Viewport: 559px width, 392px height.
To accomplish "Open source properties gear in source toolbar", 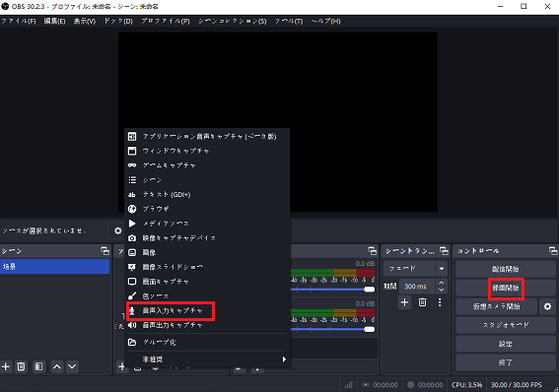I will tap(118, 230).
